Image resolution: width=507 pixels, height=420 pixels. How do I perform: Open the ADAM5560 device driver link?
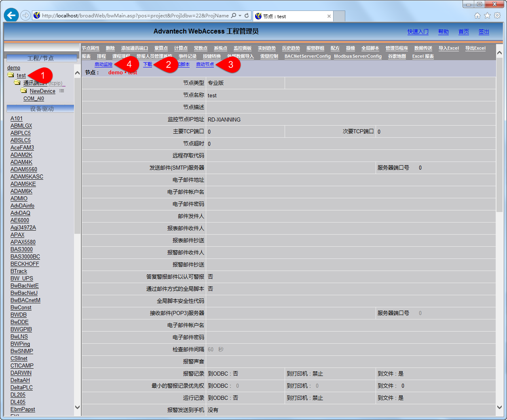[23, 170]
